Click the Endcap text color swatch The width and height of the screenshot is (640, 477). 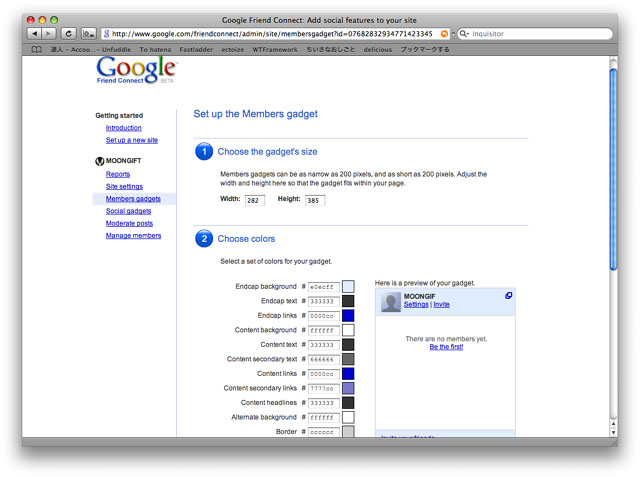click(348, 301)
